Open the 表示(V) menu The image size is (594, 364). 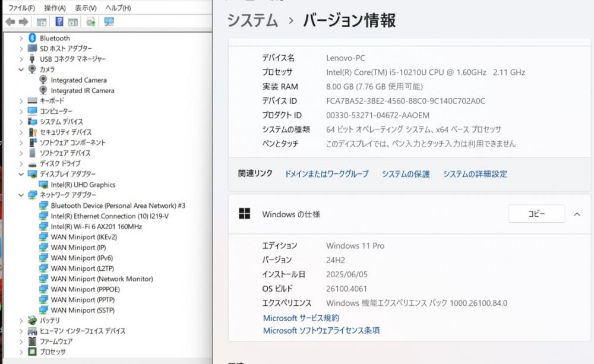click(x=85, y=8)
